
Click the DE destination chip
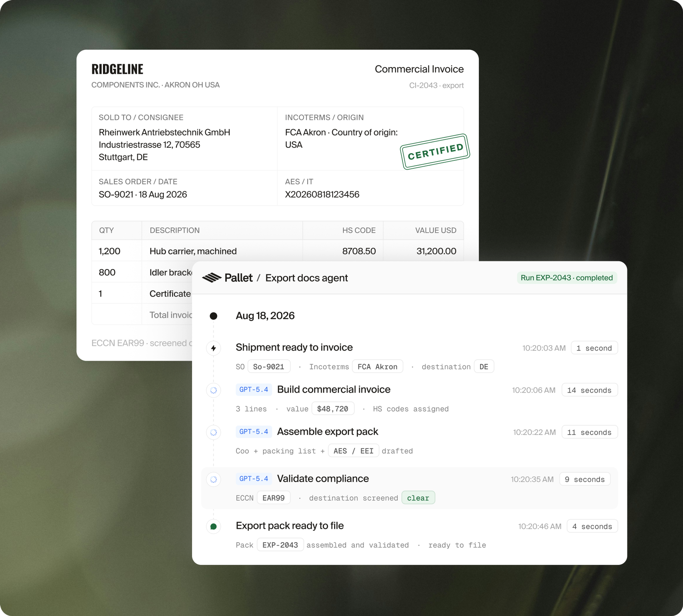point(484,366)
